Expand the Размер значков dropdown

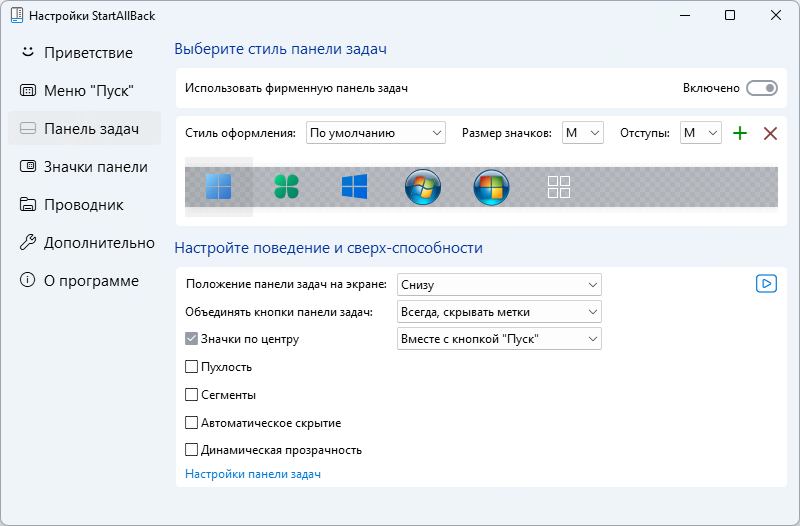582,133
